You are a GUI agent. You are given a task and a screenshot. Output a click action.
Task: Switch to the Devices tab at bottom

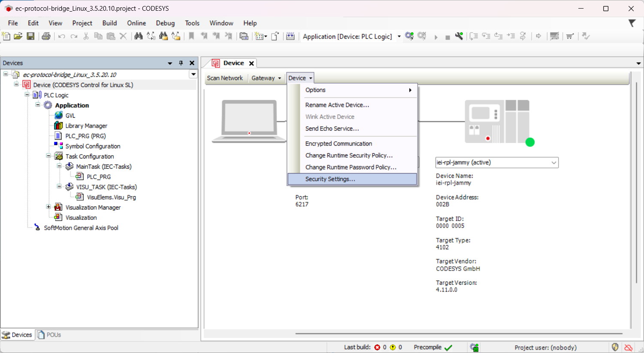[x=17, y=335]
